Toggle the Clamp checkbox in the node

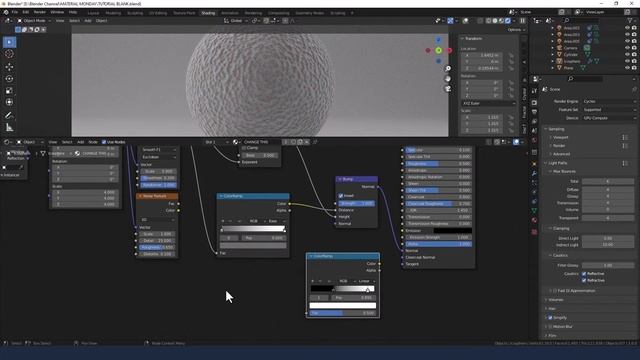click(244, 148)
